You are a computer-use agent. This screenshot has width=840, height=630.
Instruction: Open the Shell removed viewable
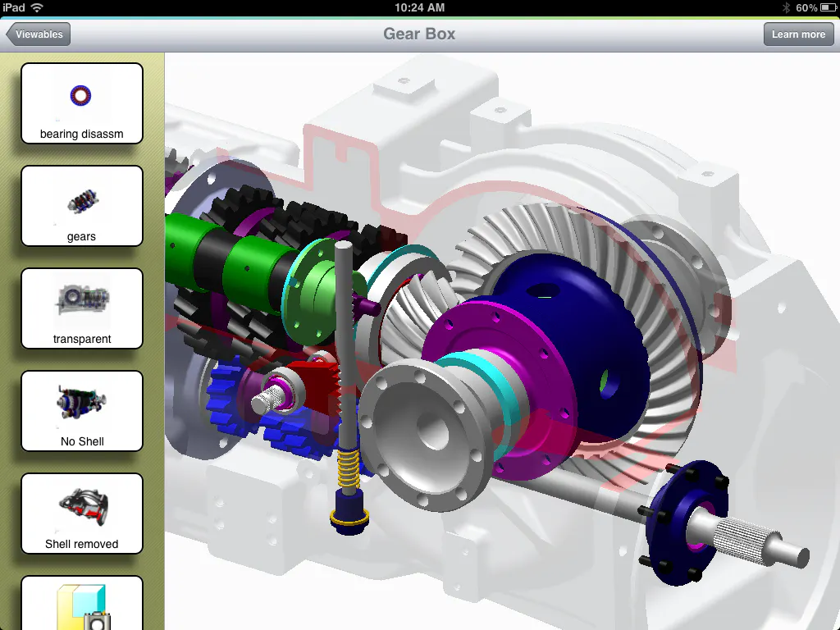pos(82,514)
